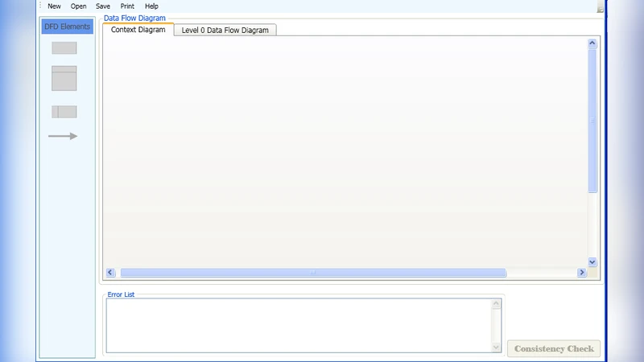The height and width of the screenshot is (362, 644).
Task: Click inside the Error List box
Action: pos(298,325)
